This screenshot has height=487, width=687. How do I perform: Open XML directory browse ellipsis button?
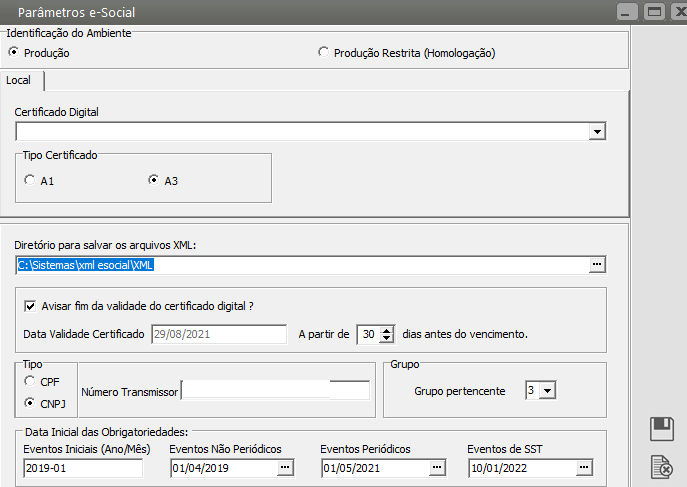pyautogui.click(x=597, y=265)
